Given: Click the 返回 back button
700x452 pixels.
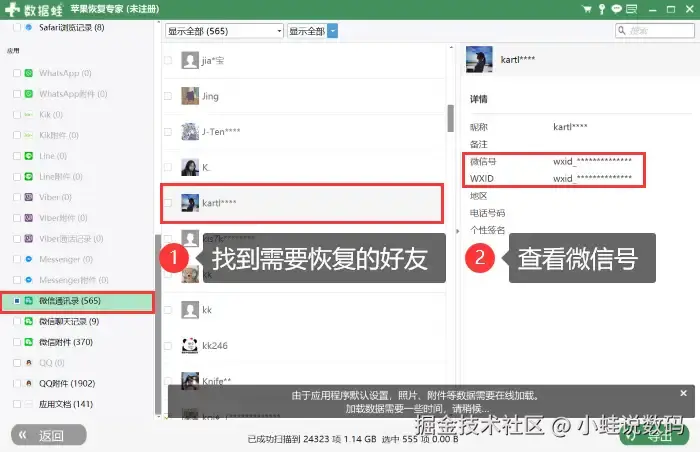Looking at the screenshot, I should (49, 435).
